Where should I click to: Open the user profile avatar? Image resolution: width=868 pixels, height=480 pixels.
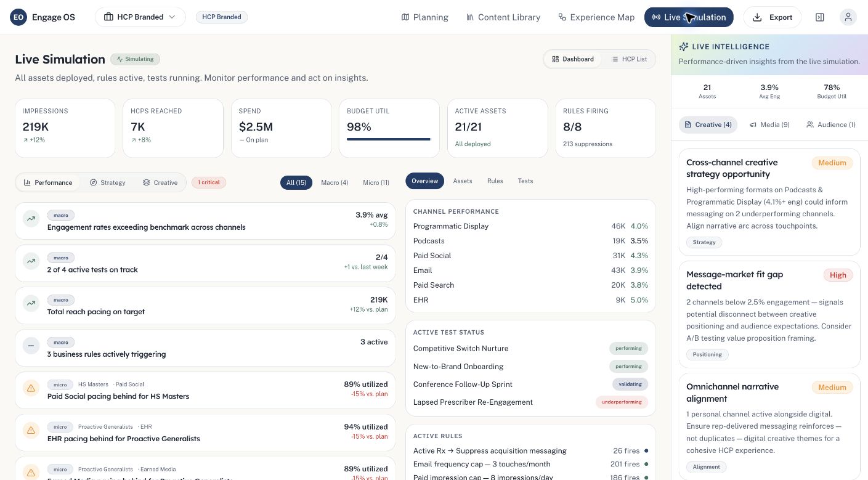click(x=848, y=17)
